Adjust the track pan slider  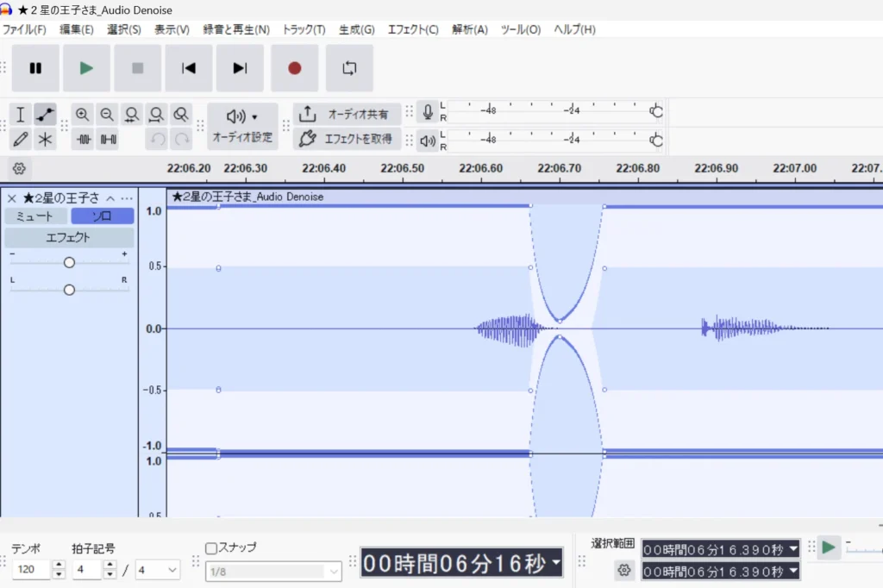68,290
